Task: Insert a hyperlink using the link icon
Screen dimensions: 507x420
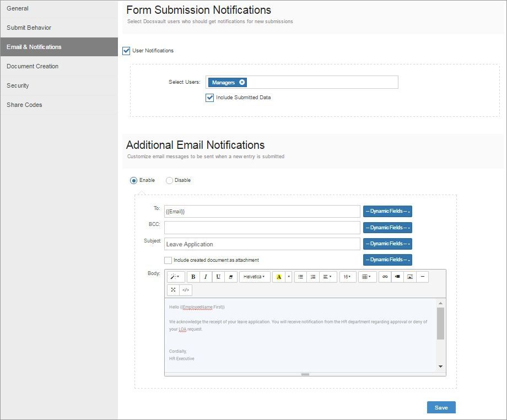Action: coord(385,277)
